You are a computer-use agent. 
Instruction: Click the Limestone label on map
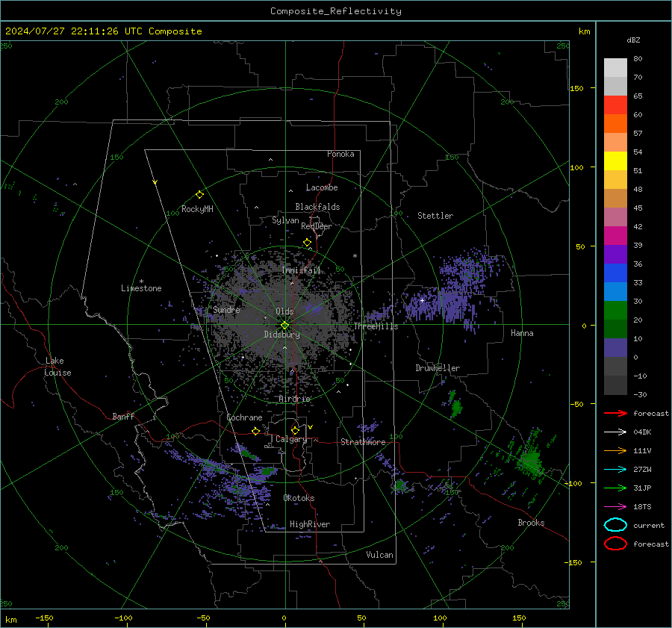coord(141,288)
